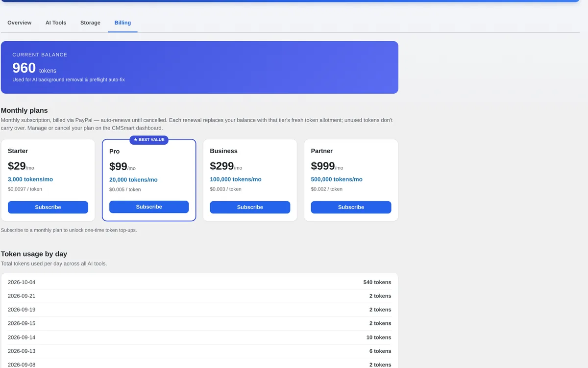Click the Token usage by day heading

(34, 254)
